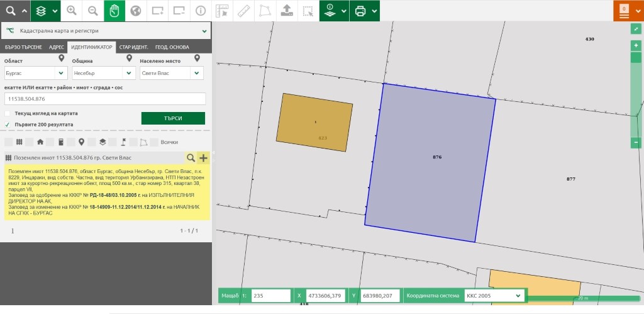Switch to the АДРЕС tab
The image size is (644, 314).
pos(56,47)
